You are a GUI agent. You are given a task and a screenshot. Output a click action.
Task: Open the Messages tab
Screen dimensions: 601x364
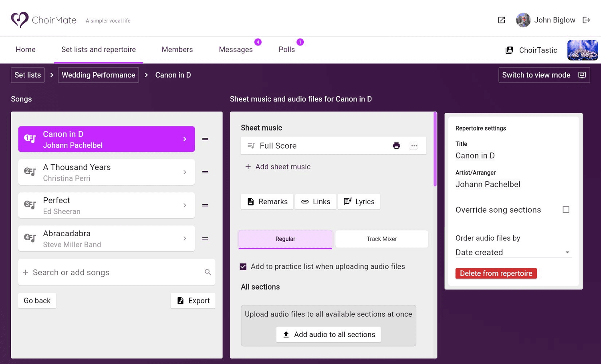pyautogui.click(x=236, y=50)
